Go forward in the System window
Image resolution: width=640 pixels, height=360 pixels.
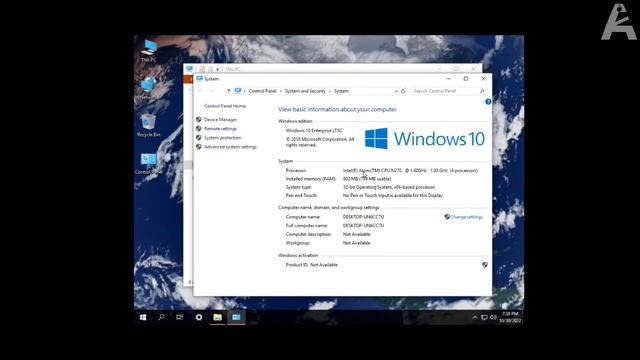coord(212,91)
